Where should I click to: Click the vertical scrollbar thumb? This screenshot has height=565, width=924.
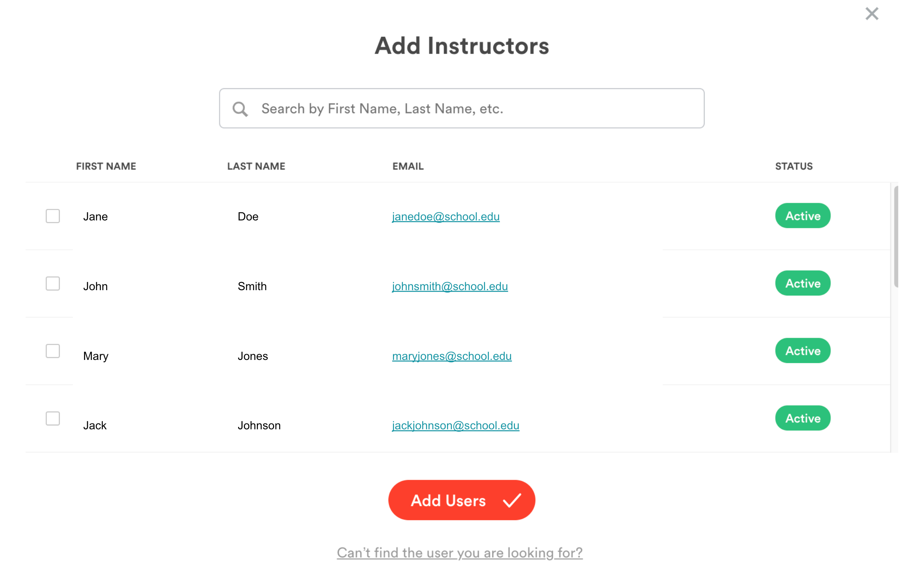click(x=896, y=236)
